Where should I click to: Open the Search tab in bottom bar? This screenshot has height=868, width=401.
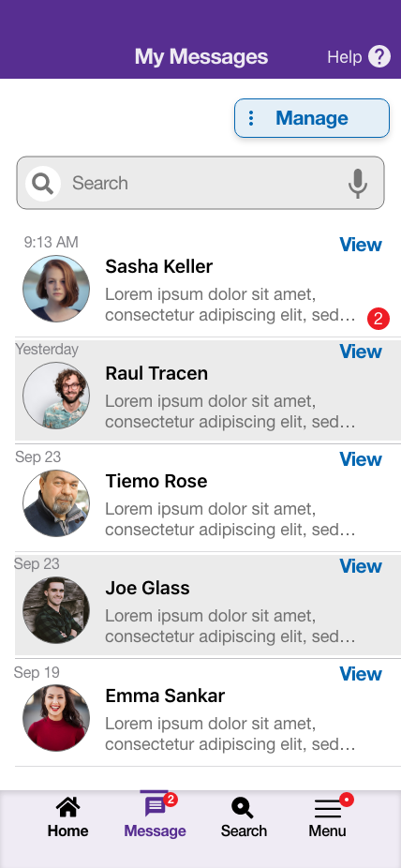[x=244, y=817]
